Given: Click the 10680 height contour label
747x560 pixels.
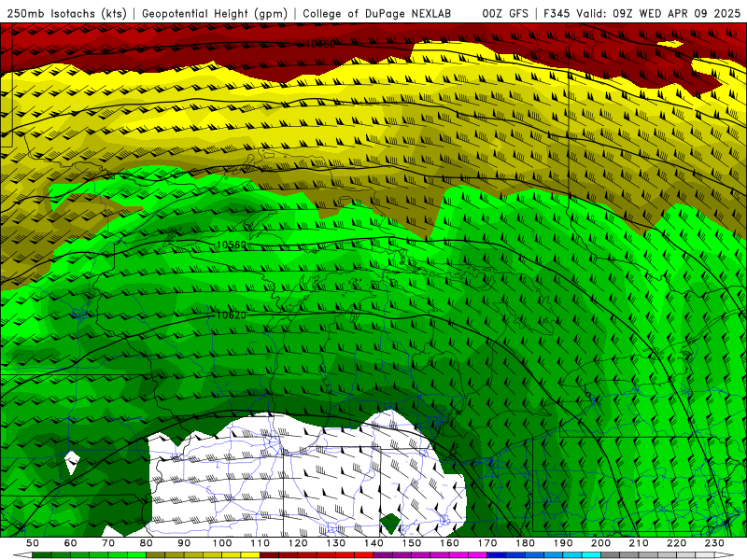Looking at the screenshot, I should click(x=320, y=44).
